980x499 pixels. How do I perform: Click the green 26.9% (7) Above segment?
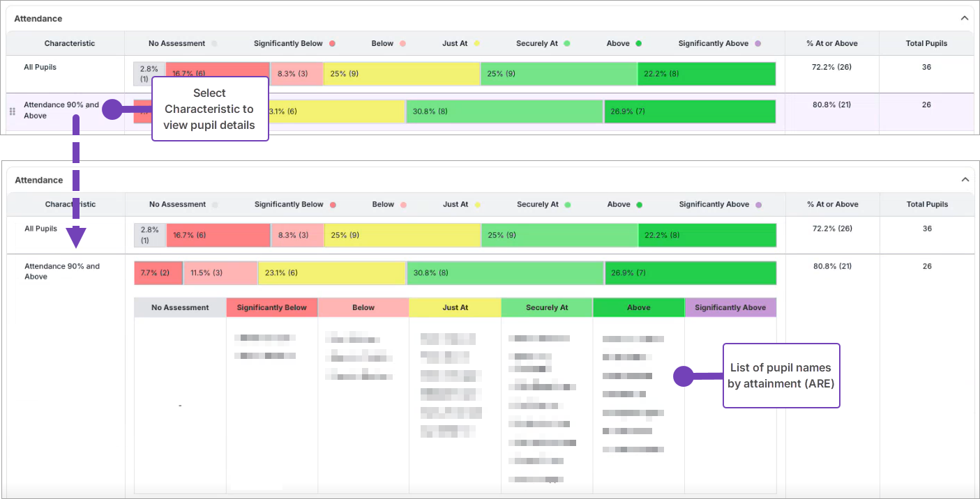690,272
